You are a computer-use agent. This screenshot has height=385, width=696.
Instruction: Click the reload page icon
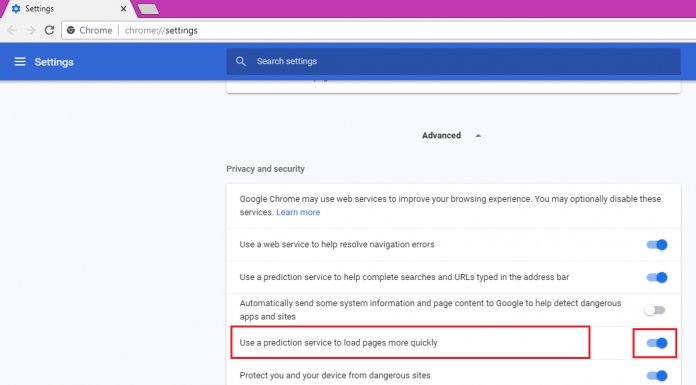tap(49, 30)
